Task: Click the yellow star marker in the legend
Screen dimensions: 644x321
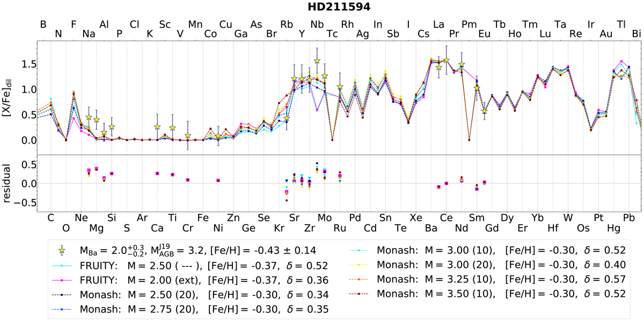Action: 64,250
